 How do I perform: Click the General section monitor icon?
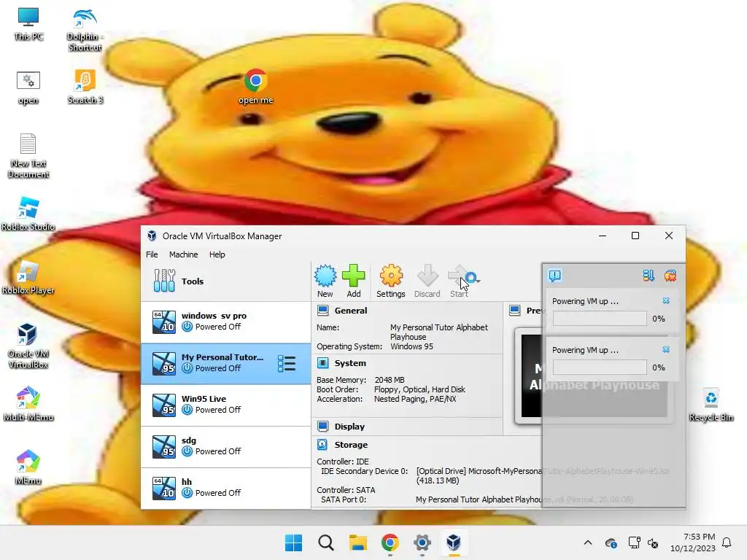(x=322, y=311)
